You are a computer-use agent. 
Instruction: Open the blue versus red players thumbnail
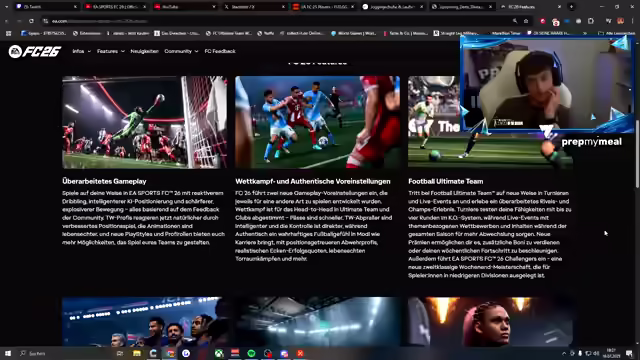[x=318, y=122]
